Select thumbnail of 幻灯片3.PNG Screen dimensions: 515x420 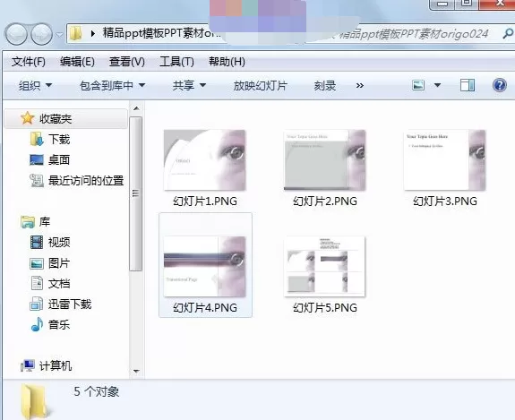click(x=445, y=160)
